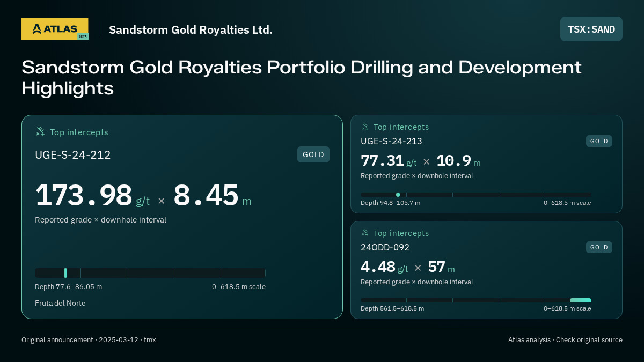Click the 57 m interval value
The width and height of the screenshot is (644, 362).
(x=441, y=267)
